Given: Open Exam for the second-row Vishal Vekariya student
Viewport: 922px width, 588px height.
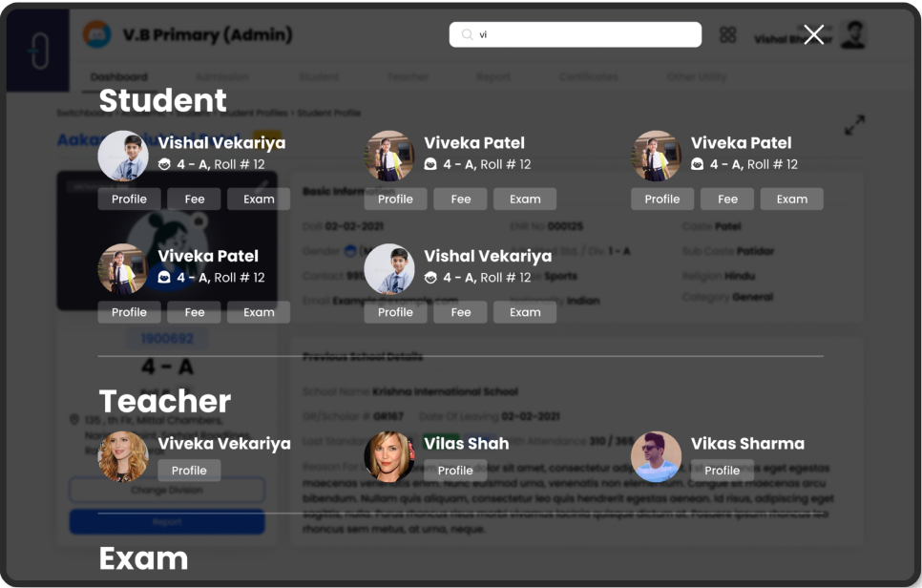Looking at the screenshot, I should point(525,312).
